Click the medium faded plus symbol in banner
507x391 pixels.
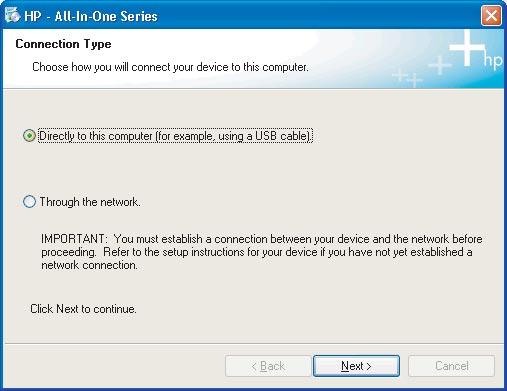[440, 65]
